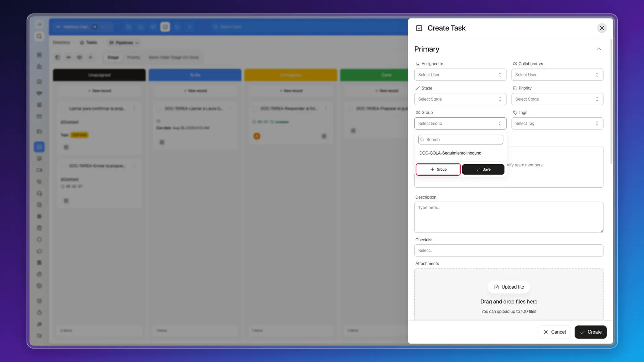The height and width of the screenshot is (362, 644).
Task: Collapse the Primary section chevron
Action: coord(598,49)
